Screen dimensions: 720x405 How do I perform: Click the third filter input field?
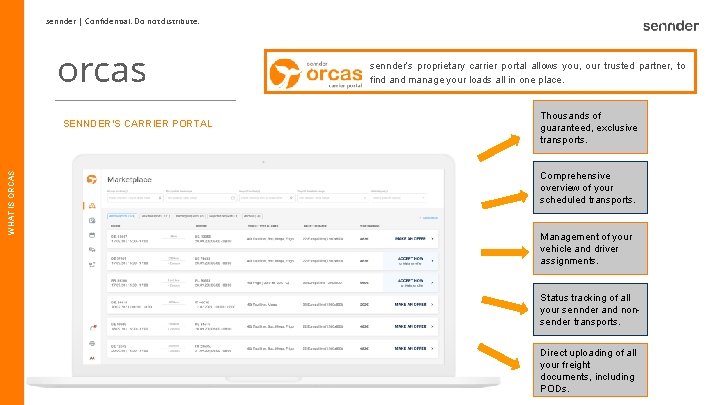267,198
